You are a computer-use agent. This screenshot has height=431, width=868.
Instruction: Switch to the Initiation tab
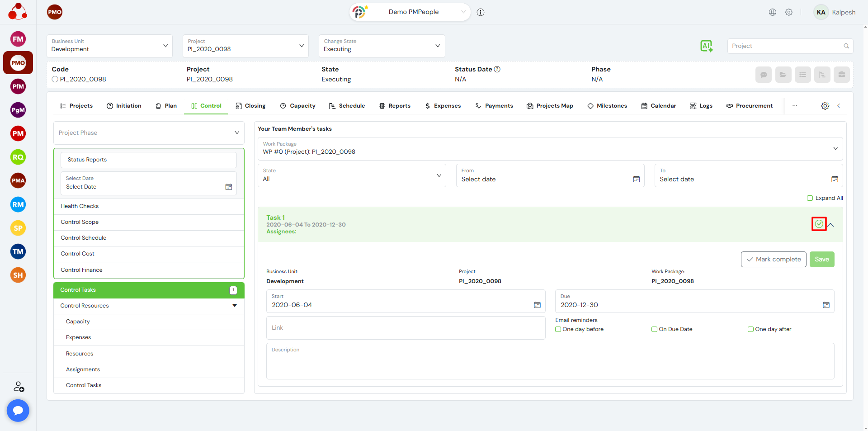click(124, 106)
